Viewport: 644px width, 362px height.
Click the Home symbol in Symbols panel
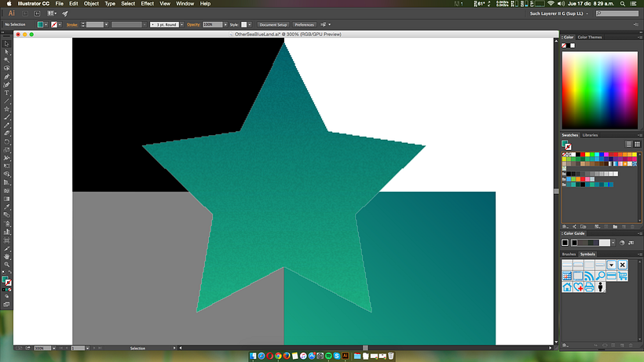567,287
